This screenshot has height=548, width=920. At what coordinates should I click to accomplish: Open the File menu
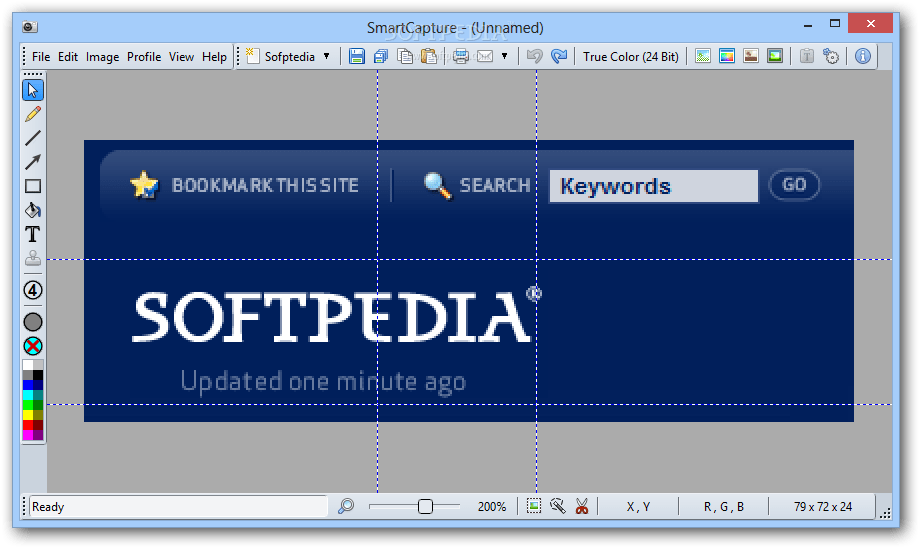coord(40,57)
